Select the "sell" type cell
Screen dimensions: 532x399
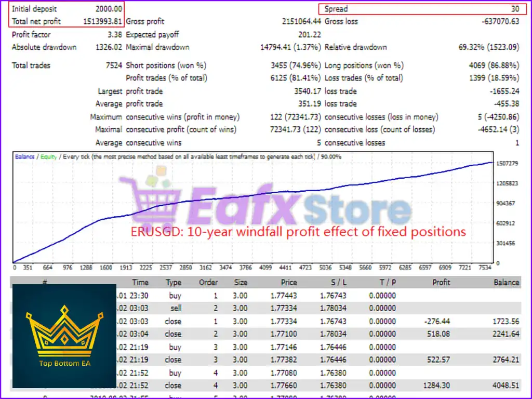point(176,308)
